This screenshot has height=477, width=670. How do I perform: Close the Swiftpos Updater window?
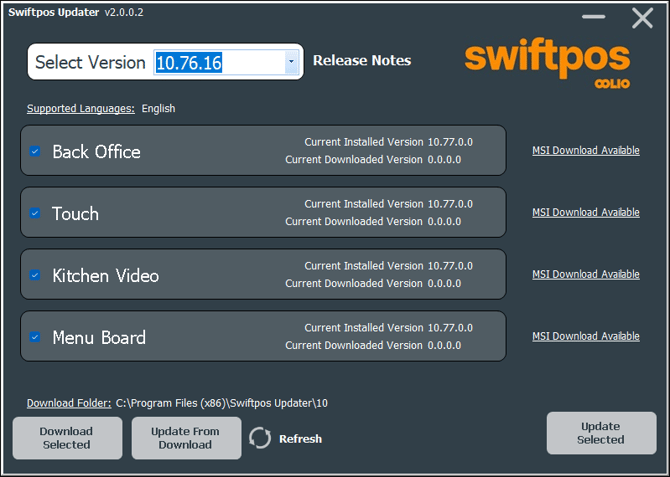[x=642, y=17]
